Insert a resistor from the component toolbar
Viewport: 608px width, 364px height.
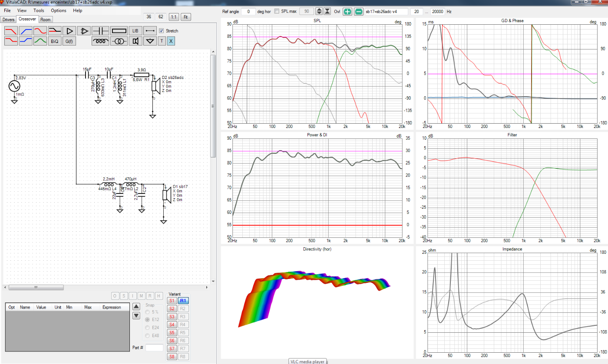click(119, 31)
